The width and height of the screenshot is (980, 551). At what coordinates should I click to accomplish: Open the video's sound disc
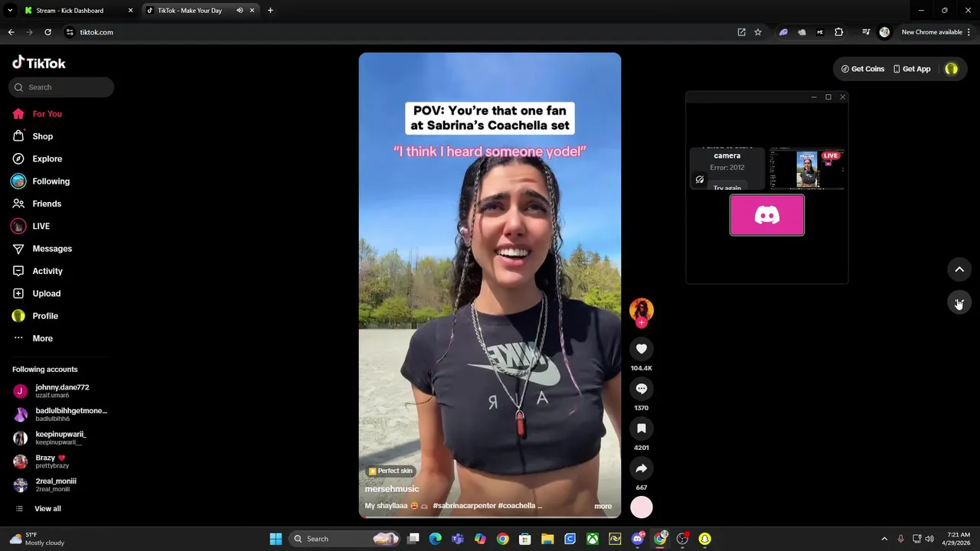click(642, 507)
